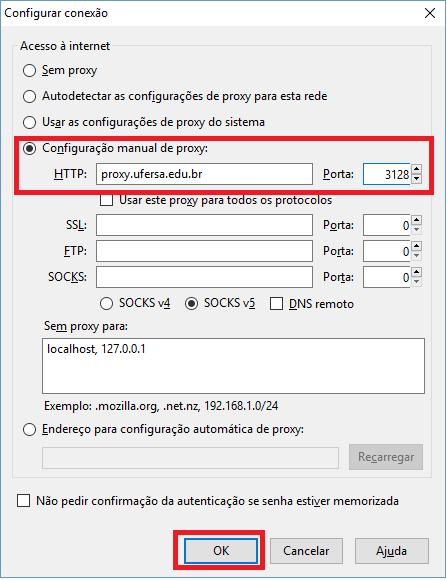
Task: Select the Sem proxy radio option
Action: [30, 70]
